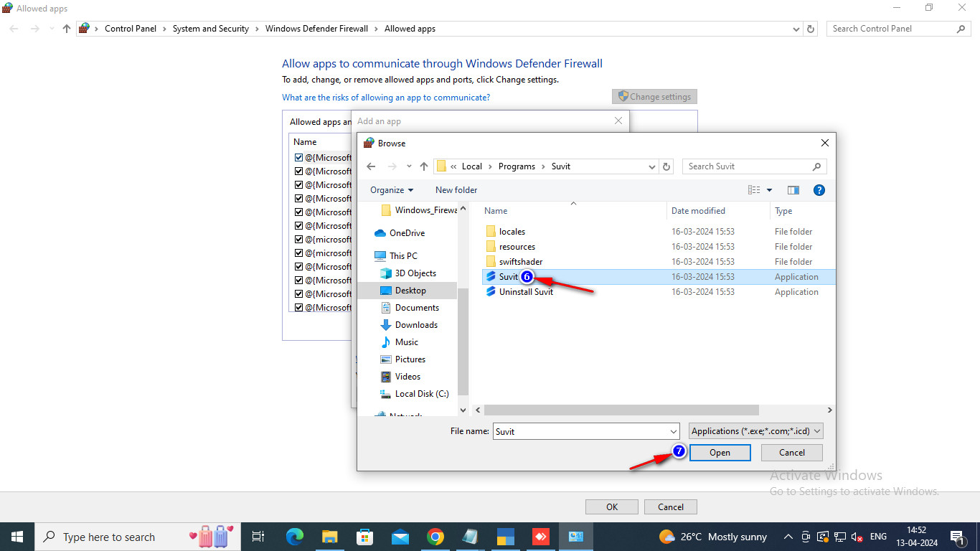Screen dimensions: 980x551
Task: Open Downloads in the navigation pane
Action: tap(416, 325)
